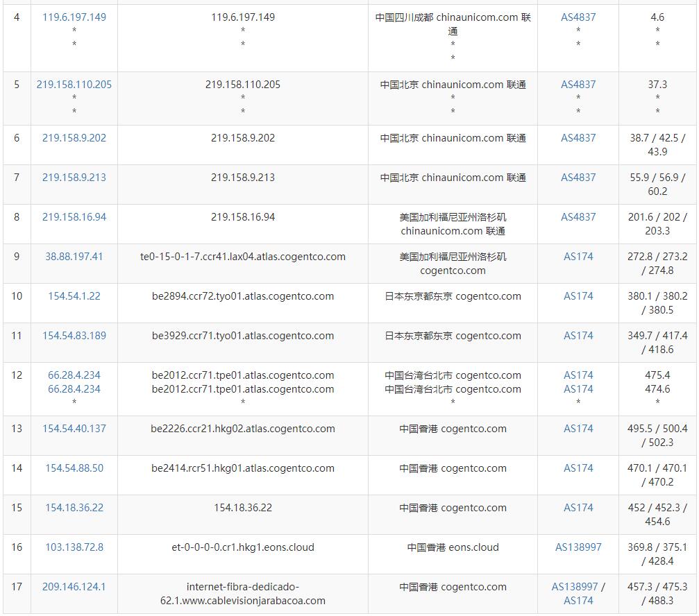Select location text 中国四川成都 chinaunicom.com 联通
Viewport: 699px width, 616px height.
point(453,24)
